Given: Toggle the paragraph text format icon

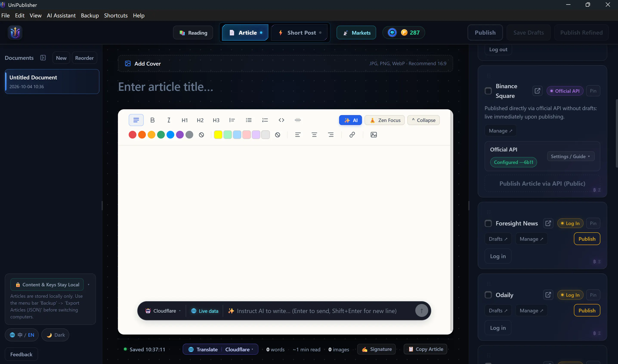Looking at the screenshot, I should pyautogui.click(x=136, y=120).
